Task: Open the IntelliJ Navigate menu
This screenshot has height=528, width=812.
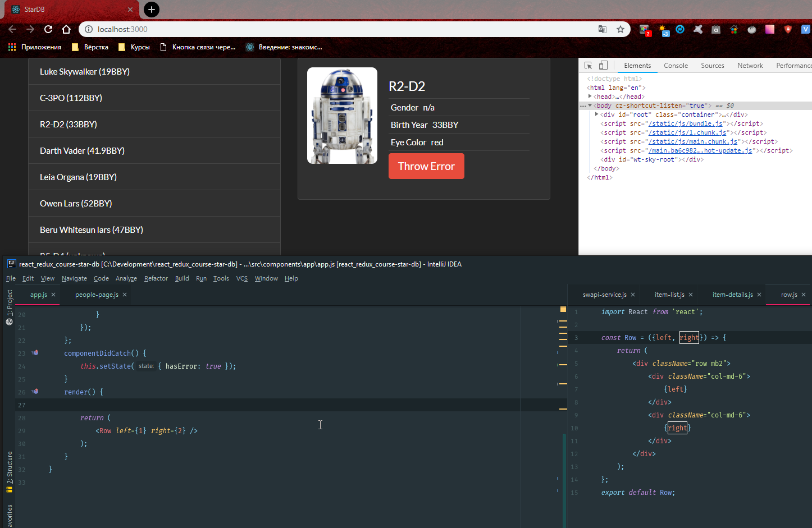Action: [74, 278]
